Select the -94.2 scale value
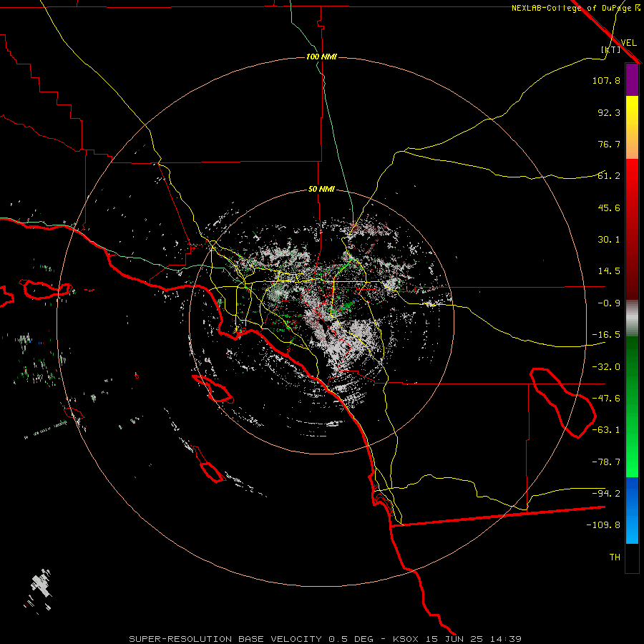 pos(606,494)
